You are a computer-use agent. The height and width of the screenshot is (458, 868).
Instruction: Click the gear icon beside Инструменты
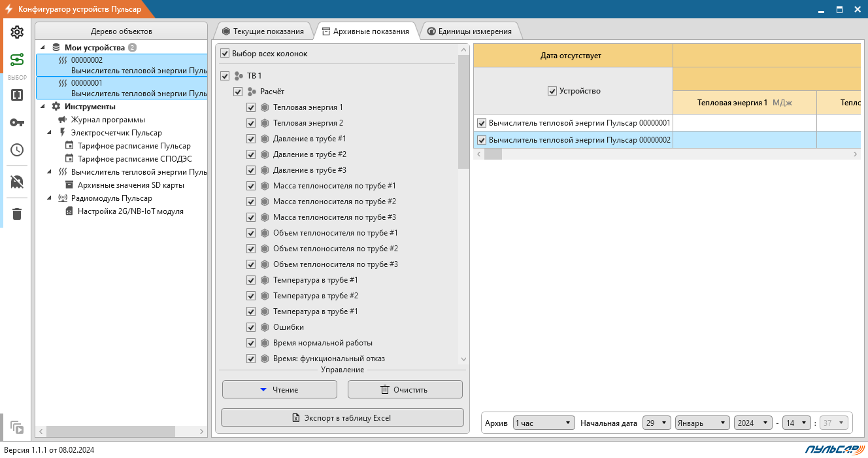pyautogui.click(x=56, y=107)
